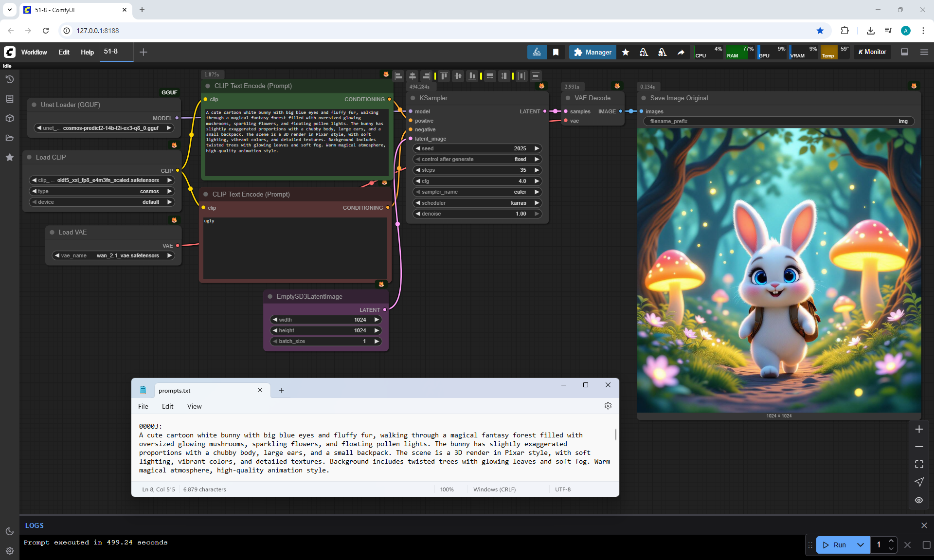
Task: Open the queue history sidebar icon
Action: pyautogui.click(x=10, y=79)
